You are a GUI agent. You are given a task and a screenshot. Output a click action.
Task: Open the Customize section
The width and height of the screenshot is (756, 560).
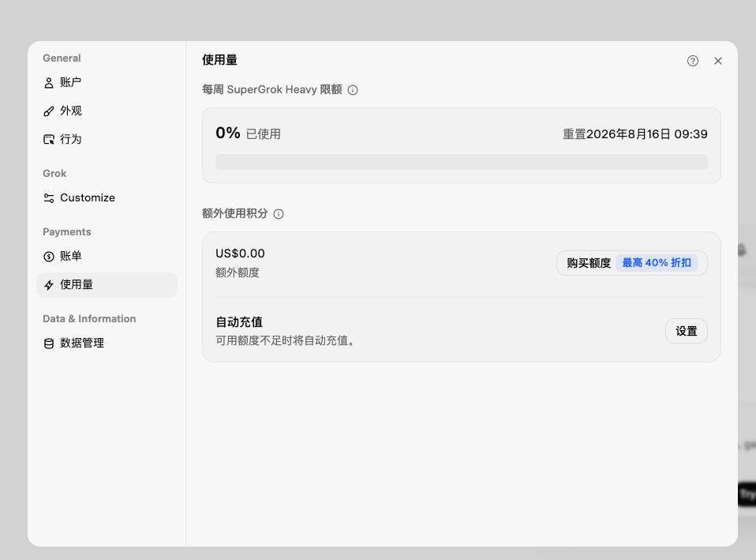[x=107, y=198]
